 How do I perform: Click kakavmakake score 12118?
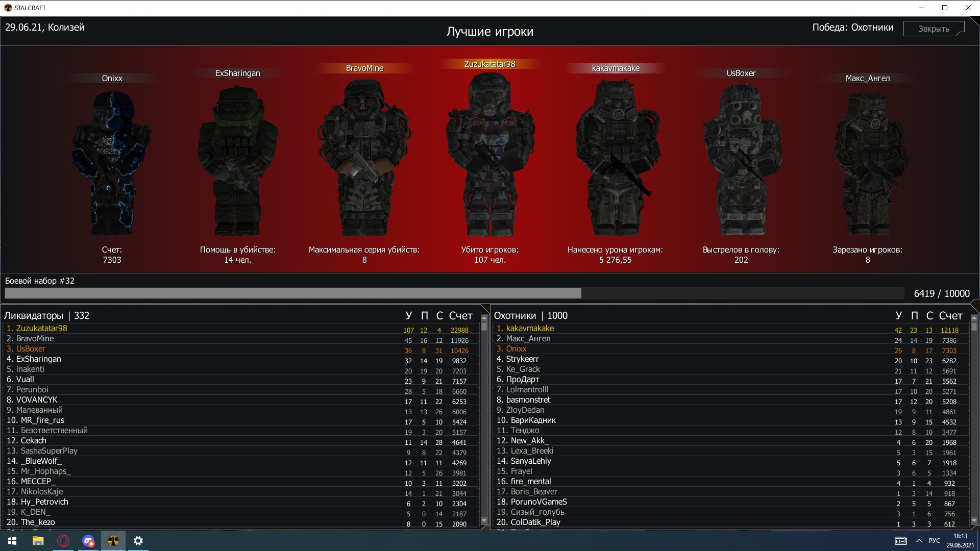[x=949, y=330]
